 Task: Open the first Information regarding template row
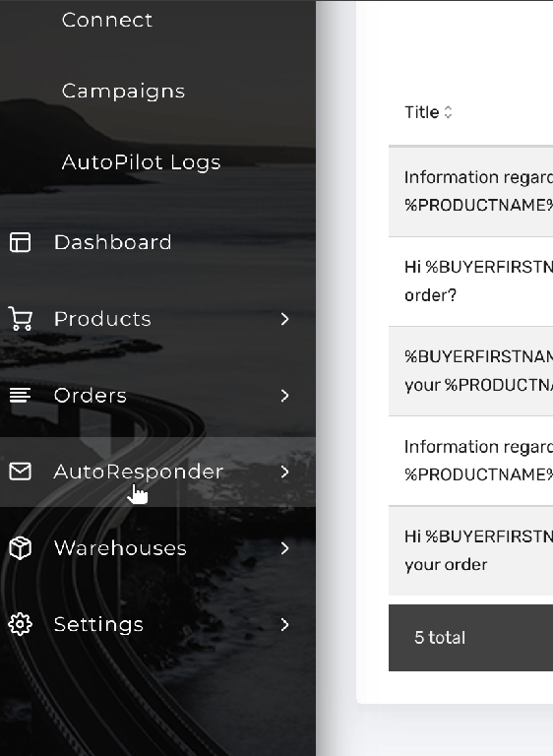click(x=470, y=191)
